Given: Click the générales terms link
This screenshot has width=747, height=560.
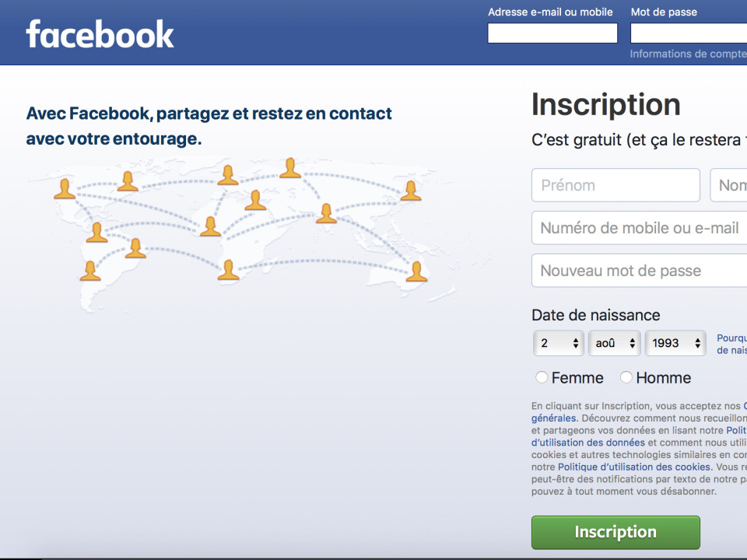Looking at the screenshot, I should point(554,418).
